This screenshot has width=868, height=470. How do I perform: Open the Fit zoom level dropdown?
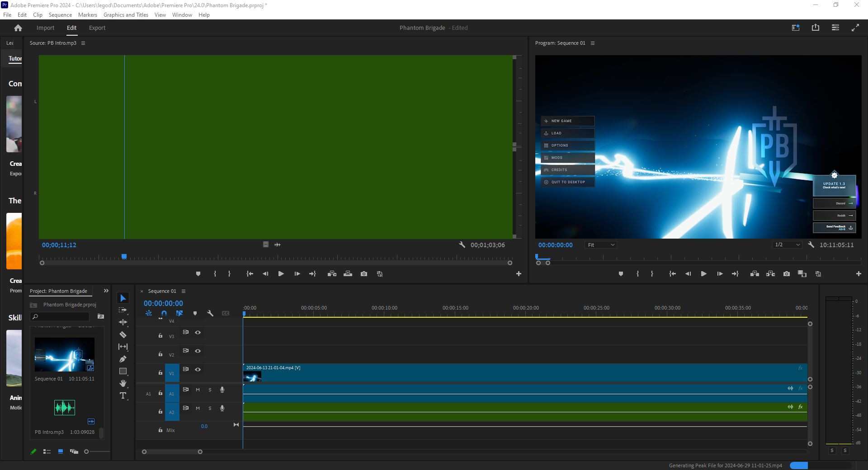(x=601, y=245)
